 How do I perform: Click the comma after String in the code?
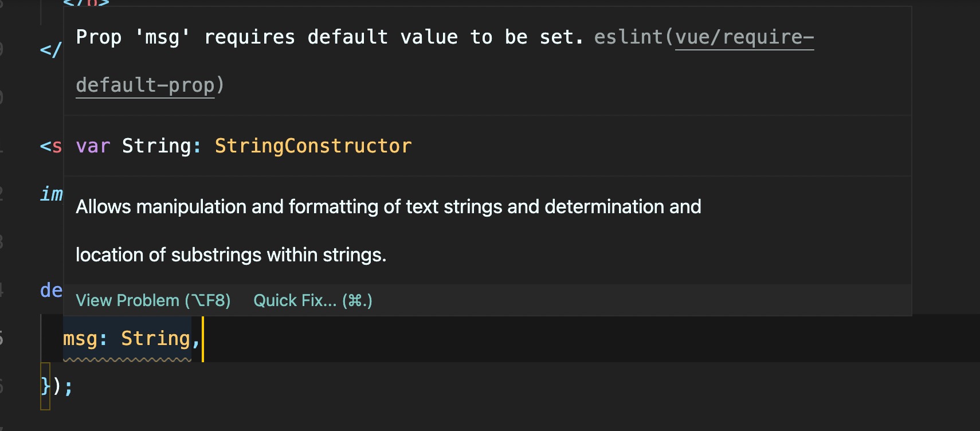point(196,340)
